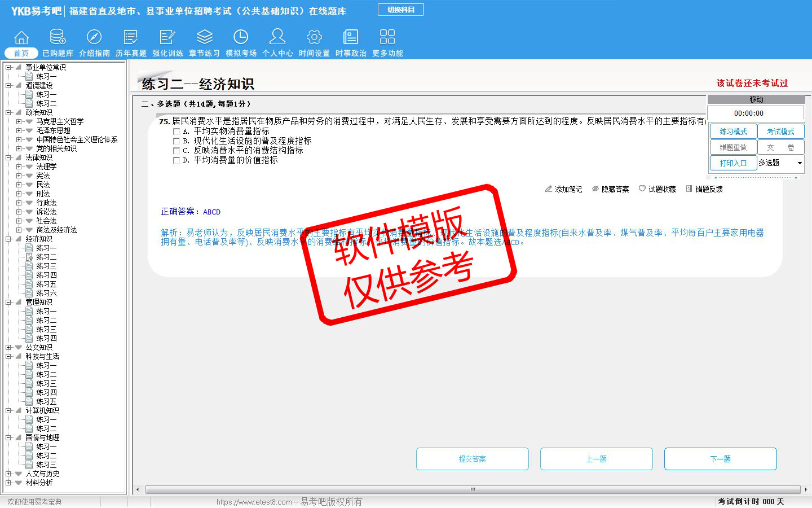Open the 历年真题 past papers icon
The image size is (812, 508).
[131, 38]
